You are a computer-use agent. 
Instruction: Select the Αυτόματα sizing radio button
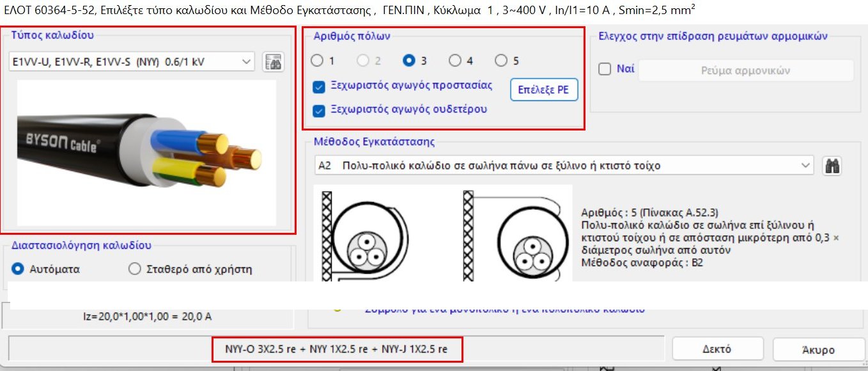17,269
